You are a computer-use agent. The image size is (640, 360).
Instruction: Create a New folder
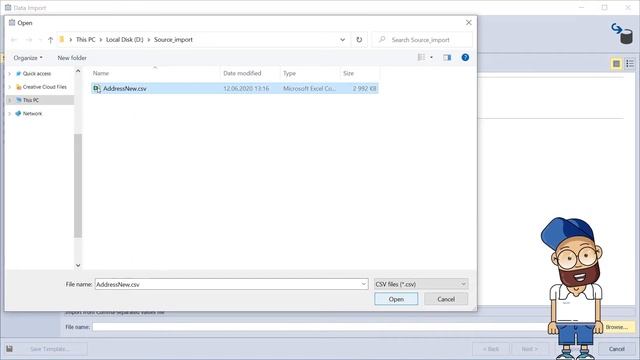tap(72, 58)
